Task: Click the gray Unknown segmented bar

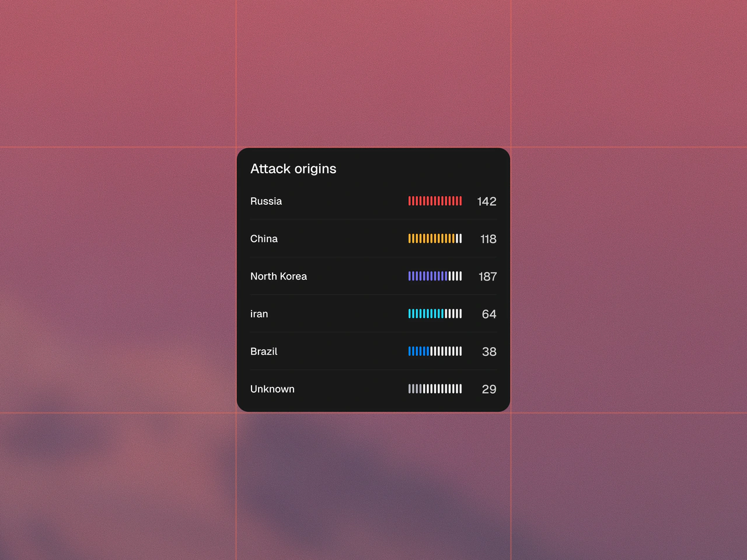Action: pyautogui.click(x=435, y=389)
